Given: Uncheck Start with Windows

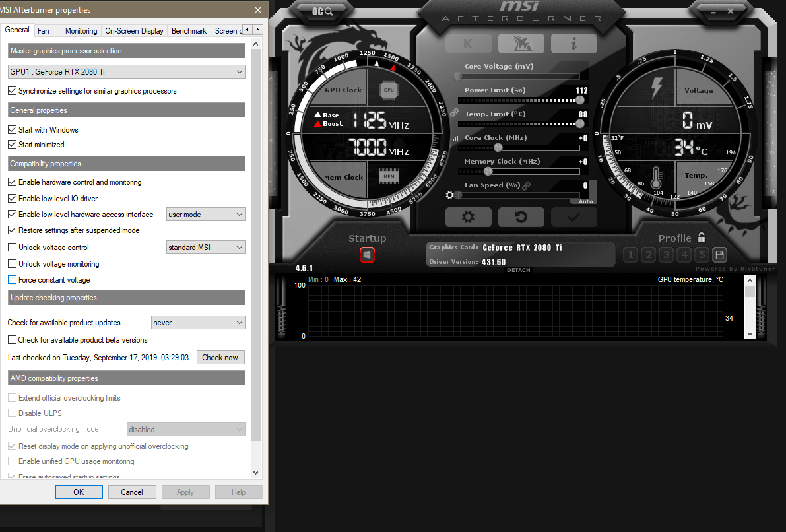Looking at the screenshot, I should [x=13, y=129].
